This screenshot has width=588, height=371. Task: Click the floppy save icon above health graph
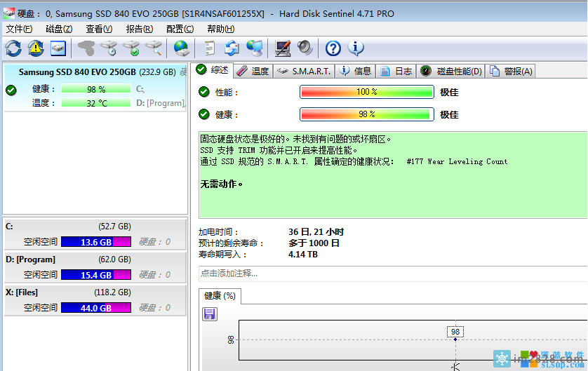(210, 313)
